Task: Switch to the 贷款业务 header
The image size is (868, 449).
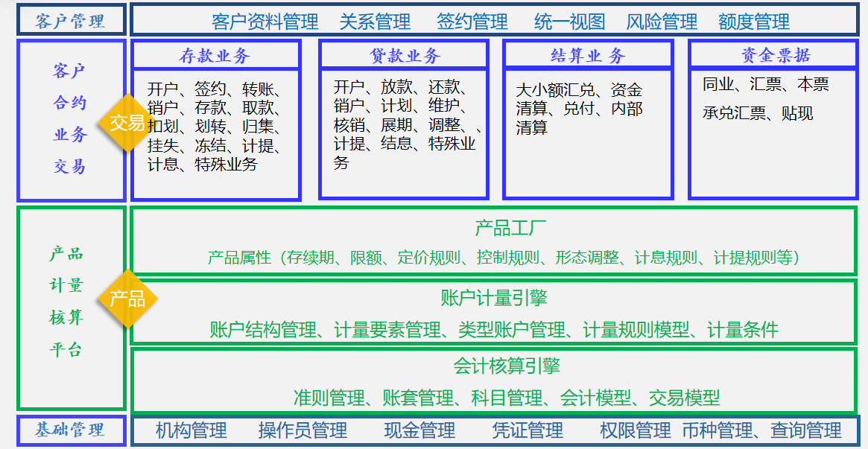Action: point(405,56)
